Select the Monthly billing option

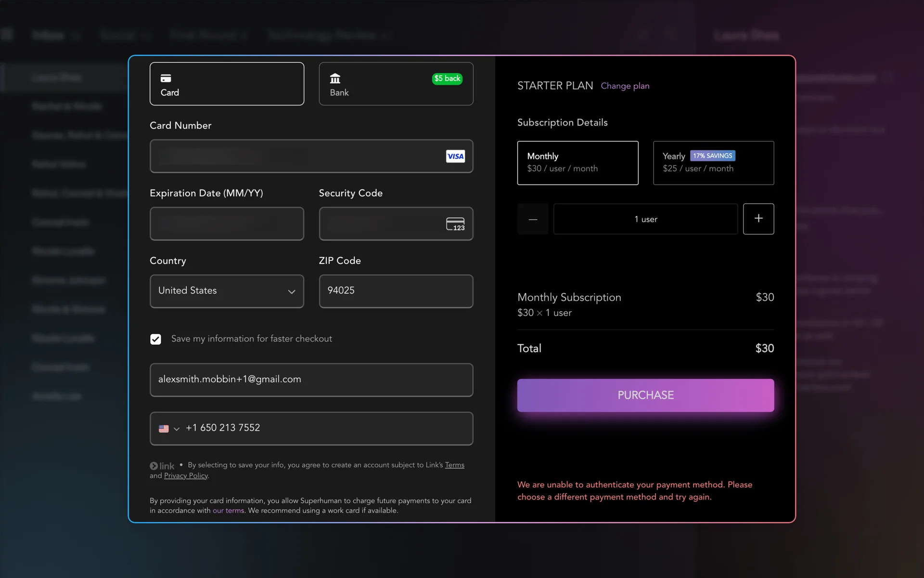[577, 163]
